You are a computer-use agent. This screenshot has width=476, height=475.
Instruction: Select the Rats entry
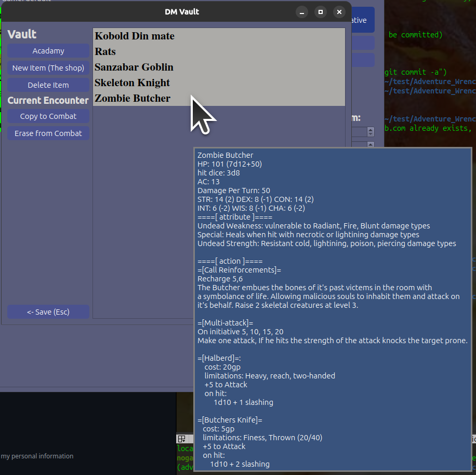tap(105, 51)
